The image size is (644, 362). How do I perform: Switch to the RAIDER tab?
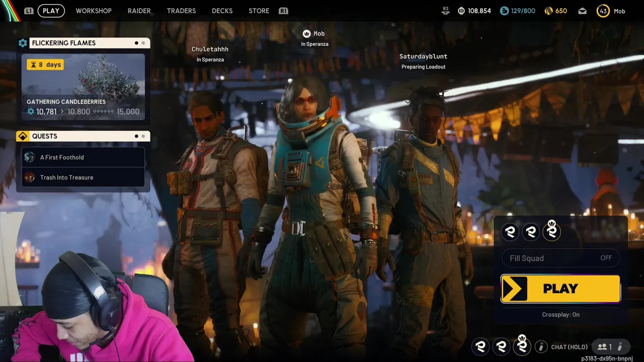click(x=139, y=11)
